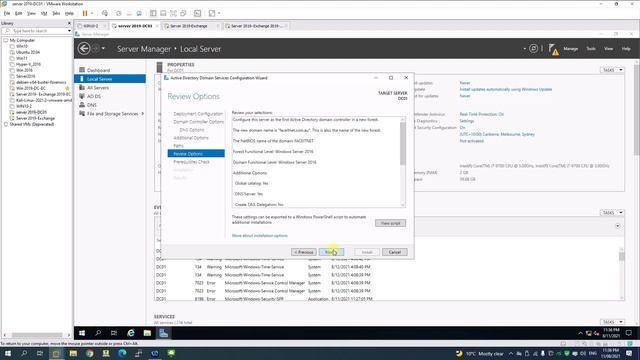Expand File and Storage Services arrow
Image resolution: width=640 pixels, height=360 pixels.
tap(142, 113)
